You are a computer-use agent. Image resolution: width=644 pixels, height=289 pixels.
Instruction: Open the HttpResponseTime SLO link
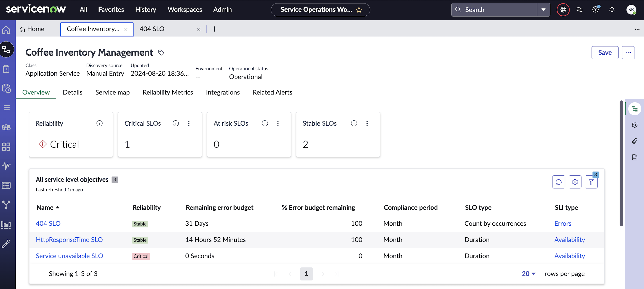pyautogui.click(x=69, y=239)
